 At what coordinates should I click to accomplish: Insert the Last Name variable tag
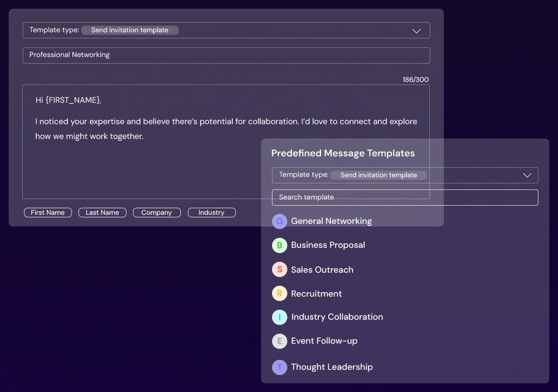pos(102,213)
